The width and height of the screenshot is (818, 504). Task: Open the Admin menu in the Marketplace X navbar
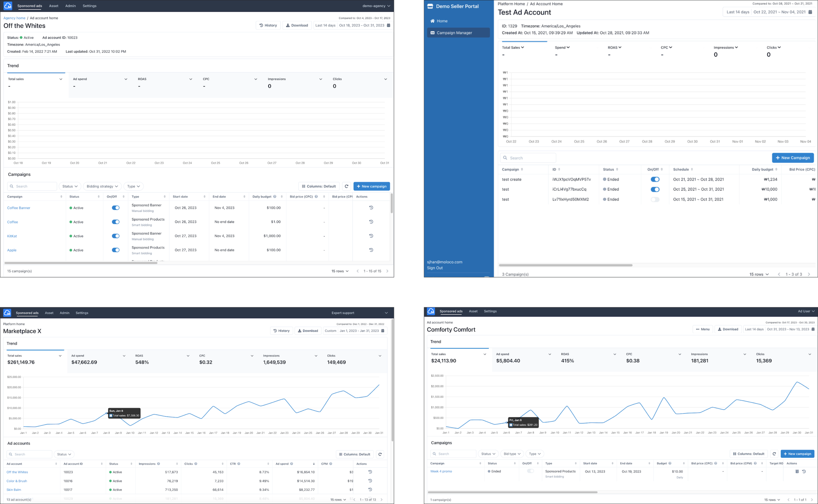(x=64, y=313)
